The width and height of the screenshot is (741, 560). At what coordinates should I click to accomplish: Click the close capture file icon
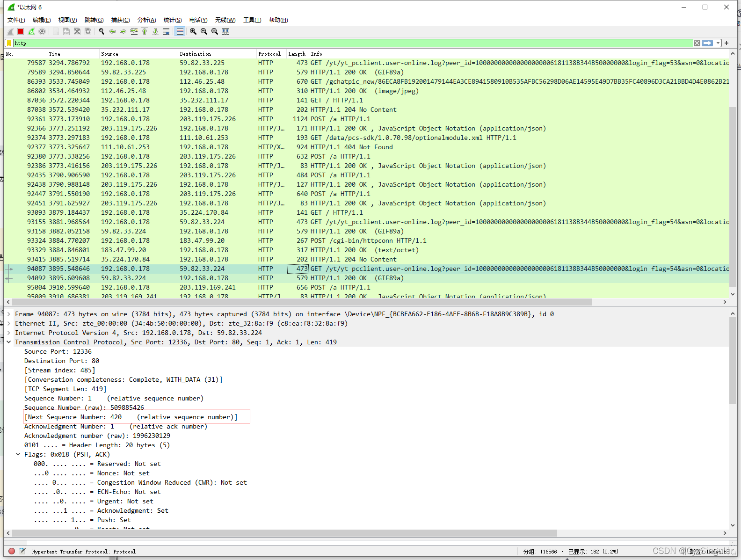(x=77, y=31)
